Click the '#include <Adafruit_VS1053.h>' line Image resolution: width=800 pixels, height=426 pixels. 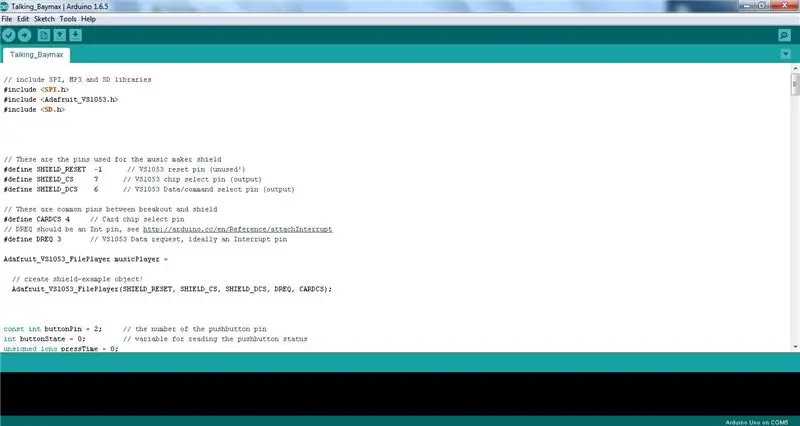click(x=61, y=99)
